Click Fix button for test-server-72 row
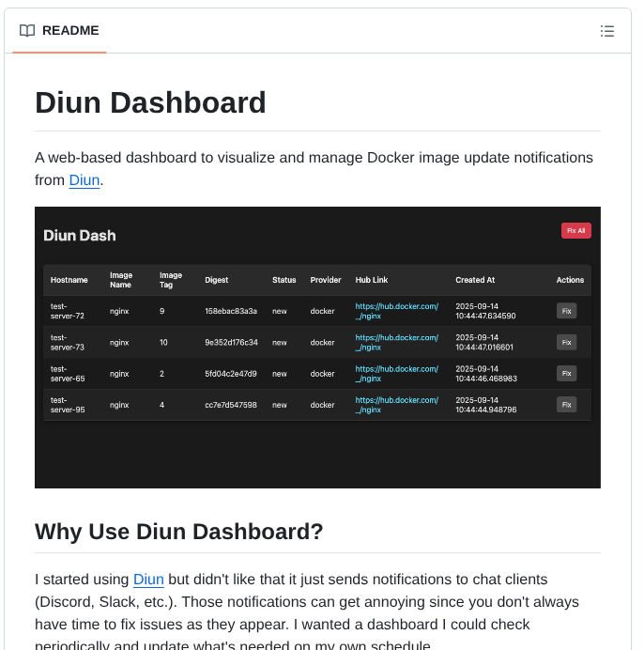Image resolution: width=644 pixels, height=650 pixels. coord(566,311)
